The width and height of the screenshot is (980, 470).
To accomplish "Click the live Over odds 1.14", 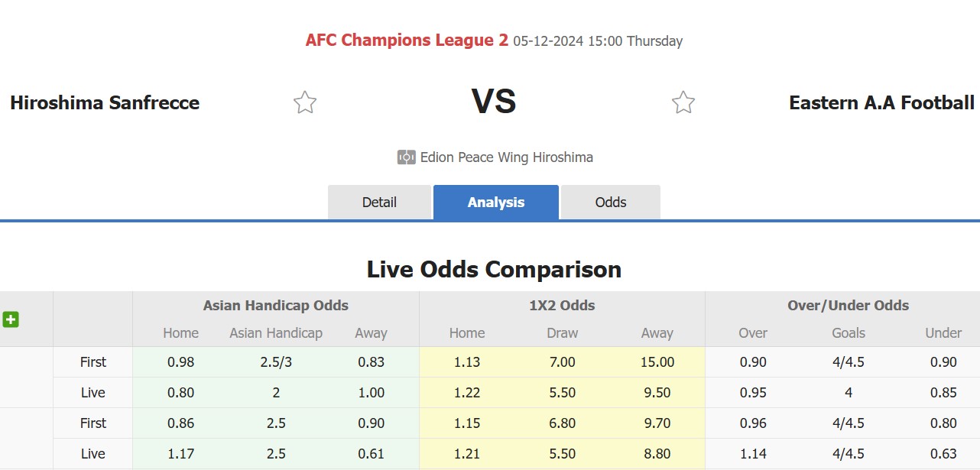I will click(x=753, y=454).
